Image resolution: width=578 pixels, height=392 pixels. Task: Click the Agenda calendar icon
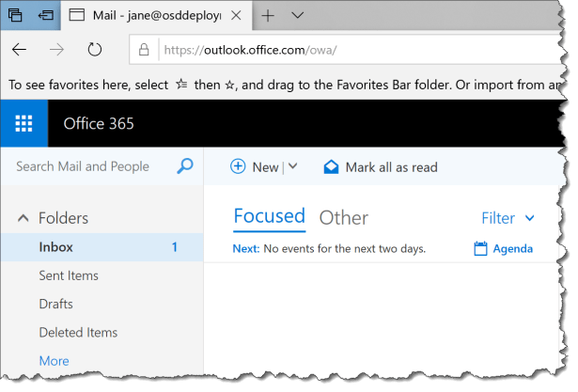pos(481,249)
